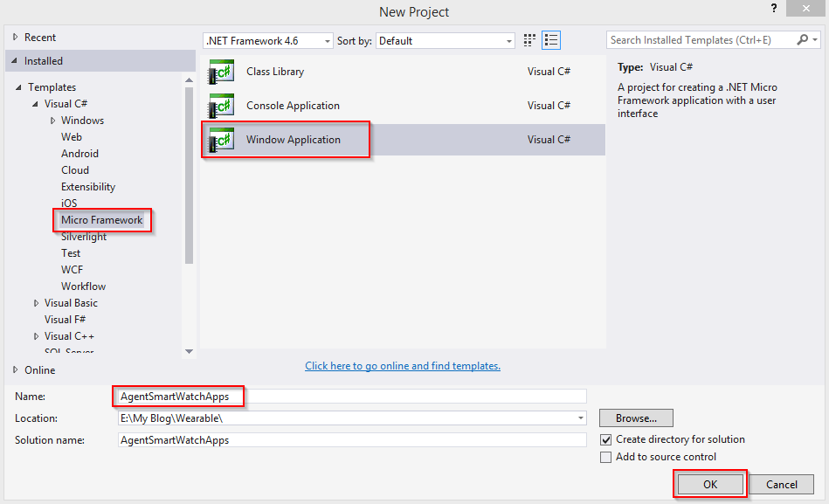Viewport: 829px width, 504px height.
Task: Enable Add to source control
Action: tap(606, 457)
